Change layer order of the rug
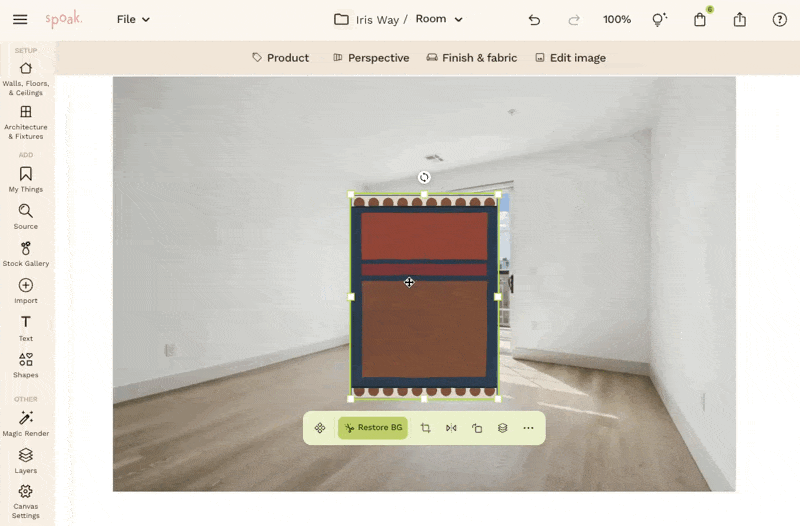The image size is (800, 526). 503,428
